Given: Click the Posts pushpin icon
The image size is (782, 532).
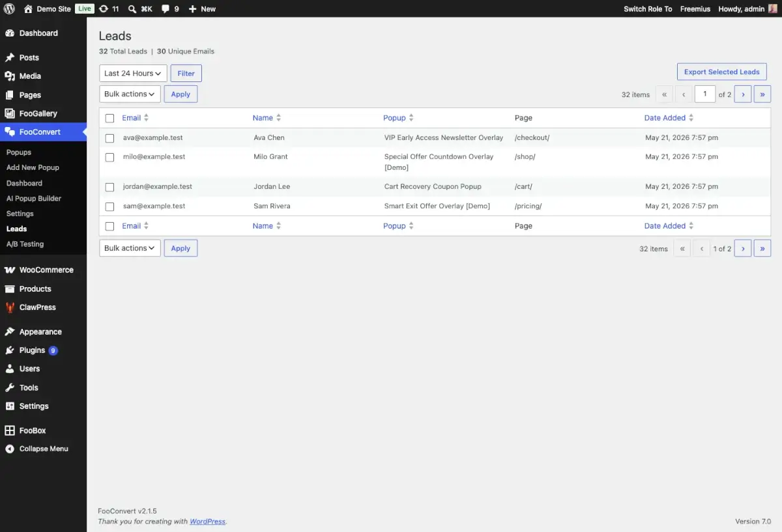Looking at the screenshot, I should click(10, 57).
